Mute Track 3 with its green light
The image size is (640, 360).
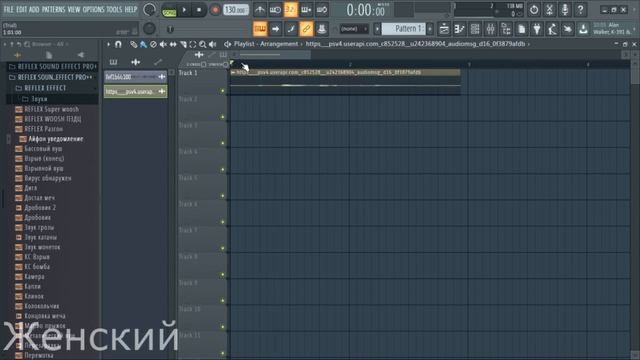tap(223, 143)
